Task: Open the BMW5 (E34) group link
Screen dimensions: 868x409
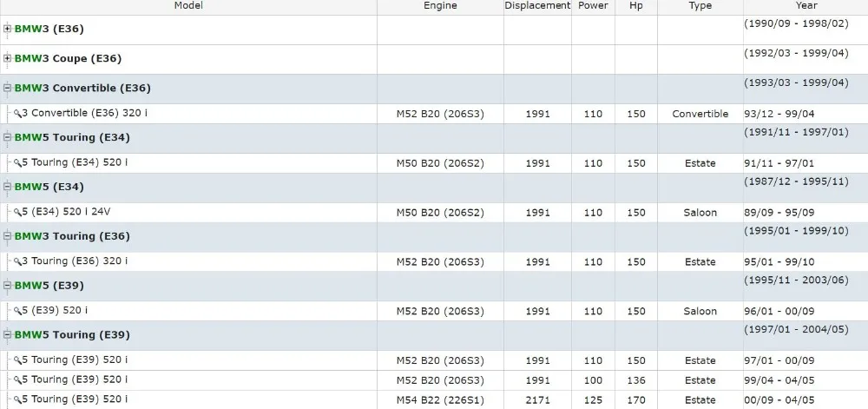Action: pos(49,187)
